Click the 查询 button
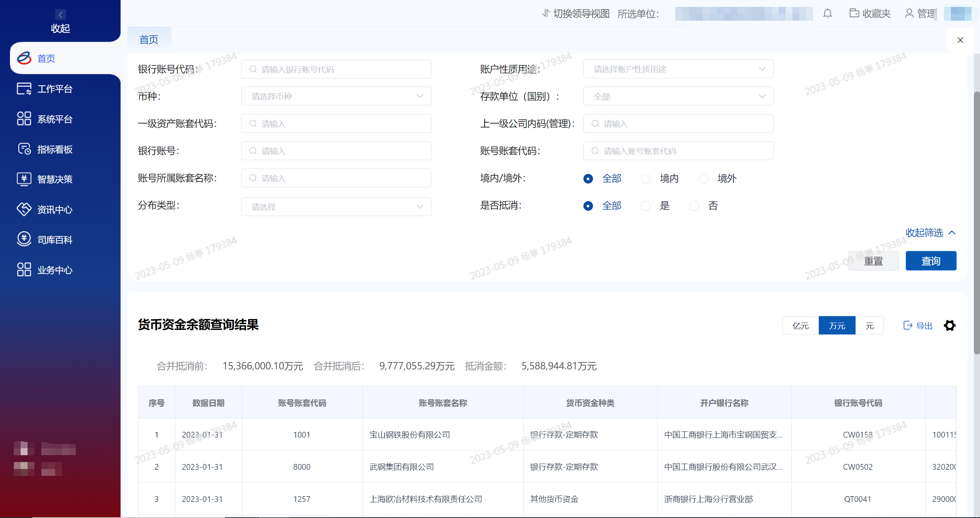 point(931,261)
